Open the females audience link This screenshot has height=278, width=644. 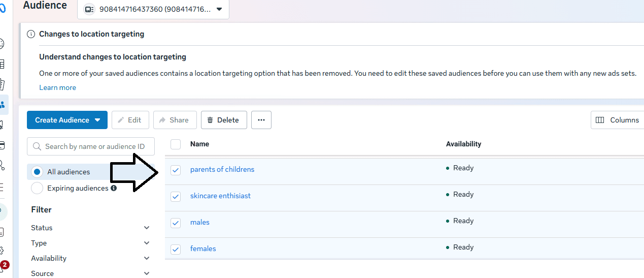pos(203,249)
